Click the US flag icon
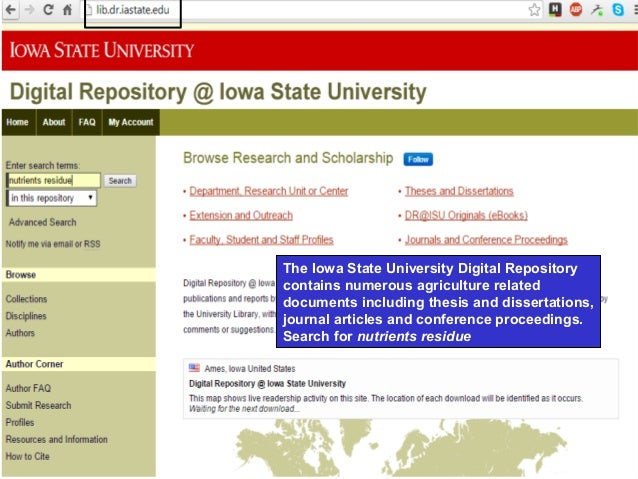Image resolution: width=638 pixels, height=479 pixels. coord(194,368)
